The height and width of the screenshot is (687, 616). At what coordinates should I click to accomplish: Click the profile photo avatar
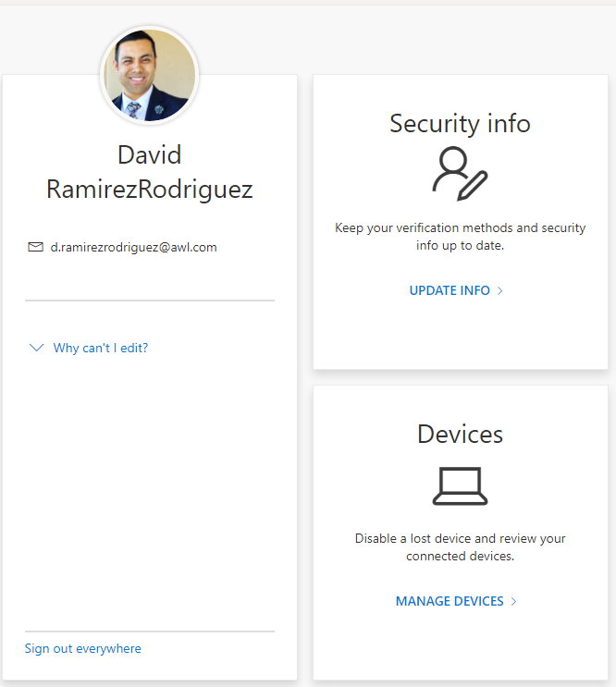150,75
